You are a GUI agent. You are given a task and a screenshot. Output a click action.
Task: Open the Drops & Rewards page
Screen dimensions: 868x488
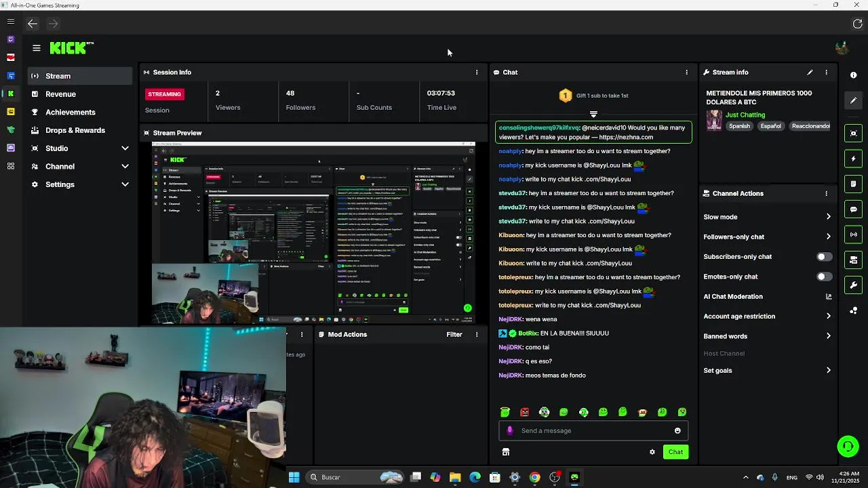pos(80,130)
